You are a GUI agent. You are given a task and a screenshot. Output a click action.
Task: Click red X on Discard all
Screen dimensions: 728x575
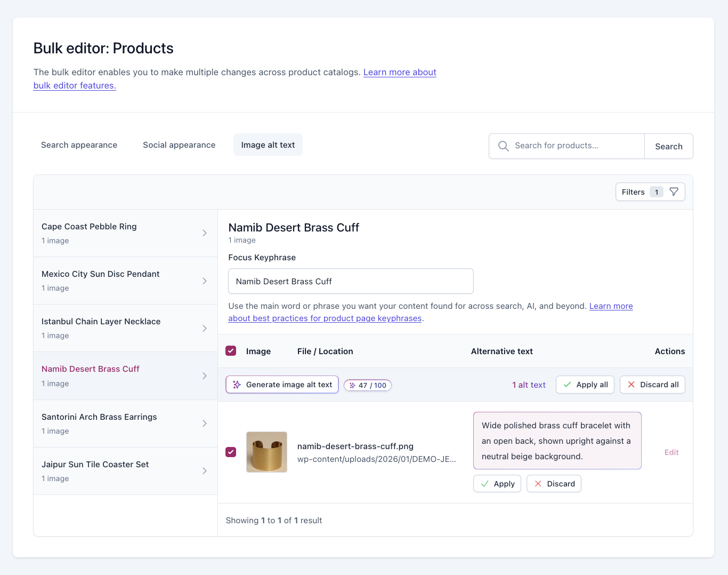point(631,385)
